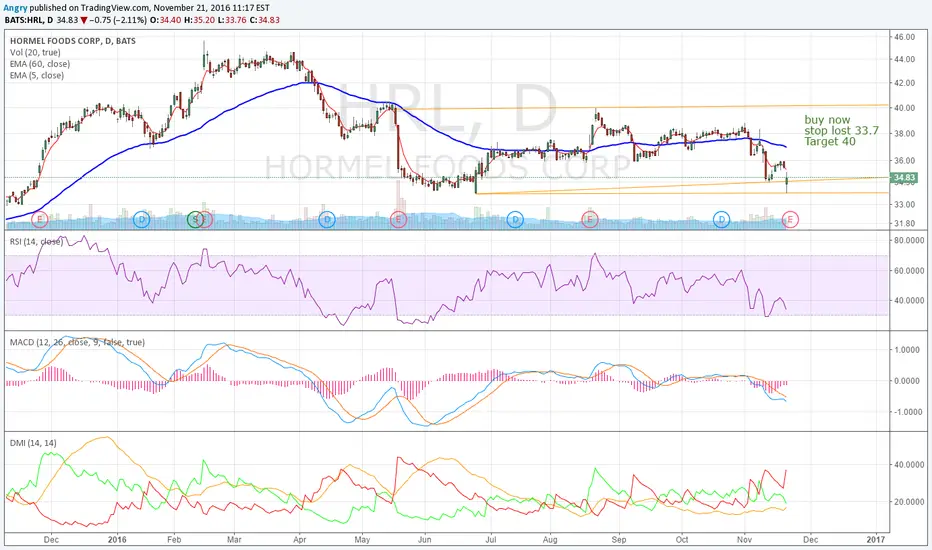Click the 40.0000 DMI axis label
Screen dimensions: 932x550
coord(909,465)
